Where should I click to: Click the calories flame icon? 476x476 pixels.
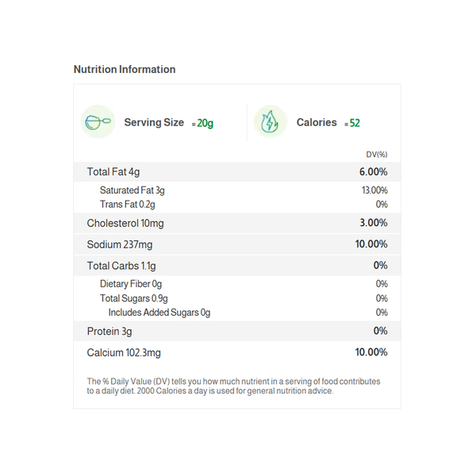(x=271, y=122)
